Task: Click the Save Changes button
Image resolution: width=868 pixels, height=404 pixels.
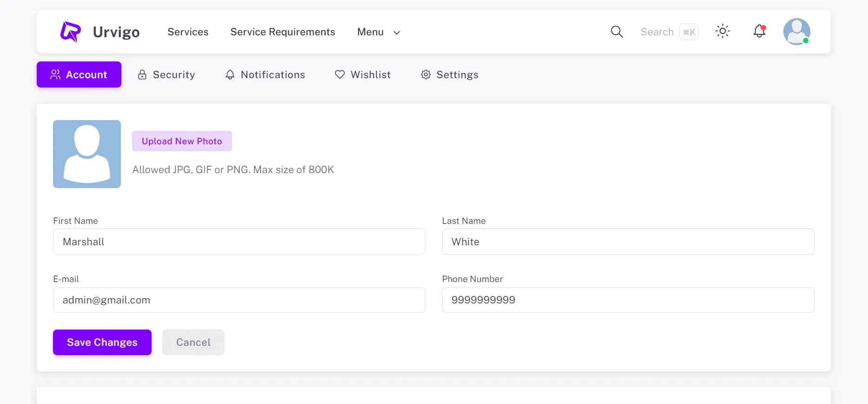Action: click(x=102, y=342)
